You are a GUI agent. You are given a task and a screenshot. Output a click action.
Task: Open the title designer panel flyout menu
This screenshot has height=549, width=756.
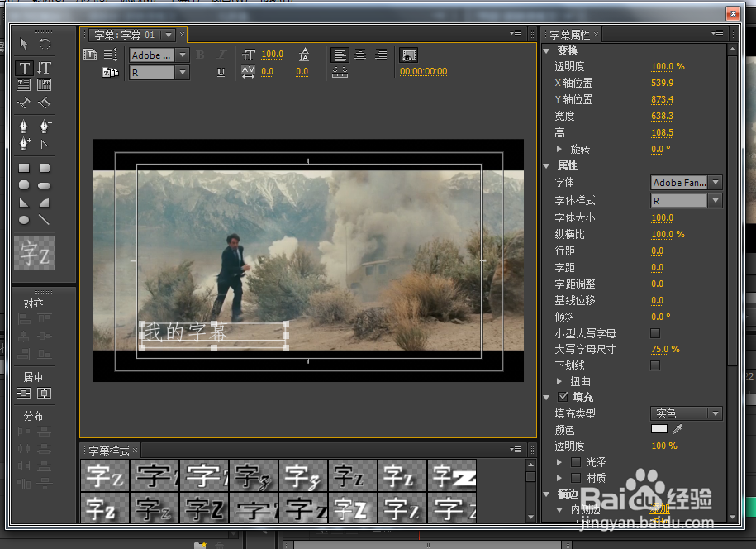pyautogui.click(x=516, y=34)
